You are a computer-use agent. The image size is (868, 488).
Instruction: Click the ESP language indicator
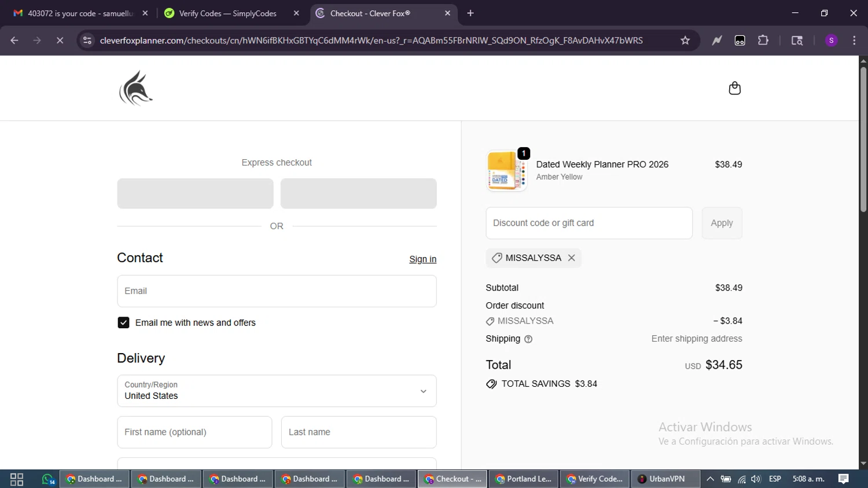pos(775,479)
